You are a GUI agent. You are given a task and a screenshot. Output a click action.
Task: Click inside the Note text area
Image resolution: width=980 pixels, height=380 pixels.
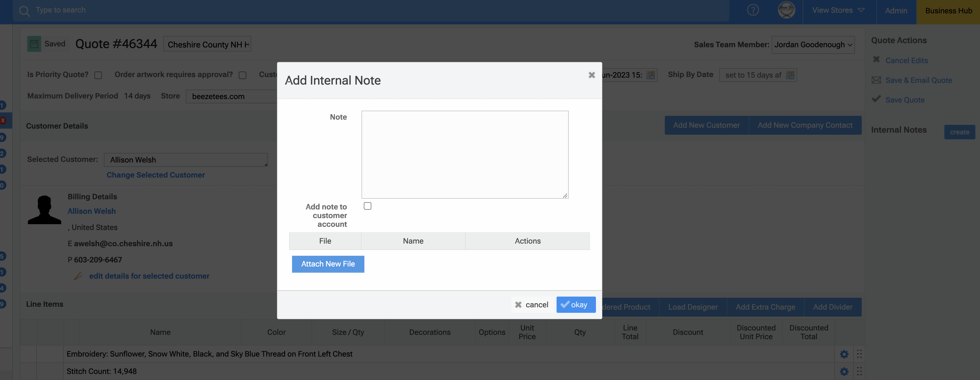tap(465, 154)
